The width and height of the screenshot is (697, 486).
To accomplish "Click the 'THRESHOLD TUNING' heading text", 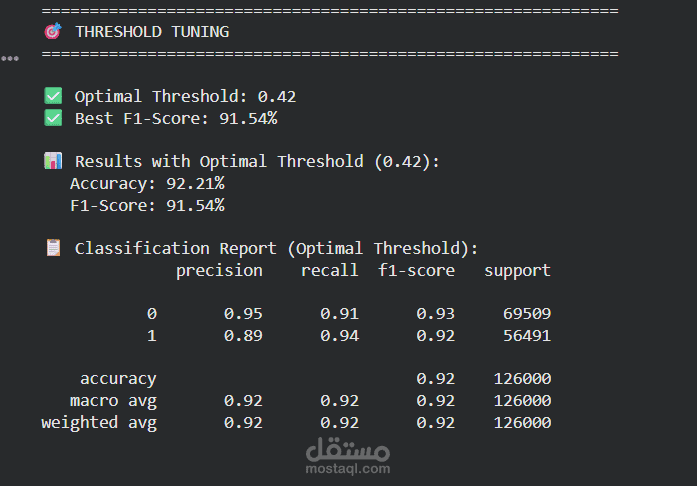I will coord(152,32).
